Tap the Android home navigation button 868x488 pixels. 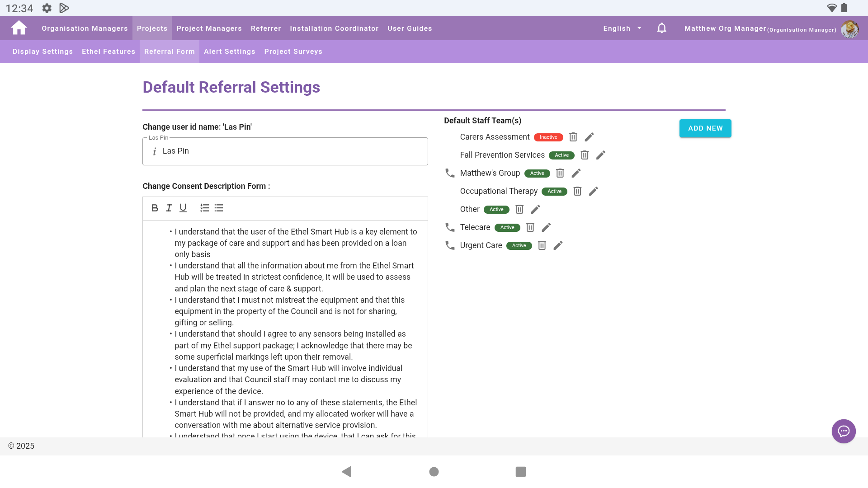(x=434, y=472)
